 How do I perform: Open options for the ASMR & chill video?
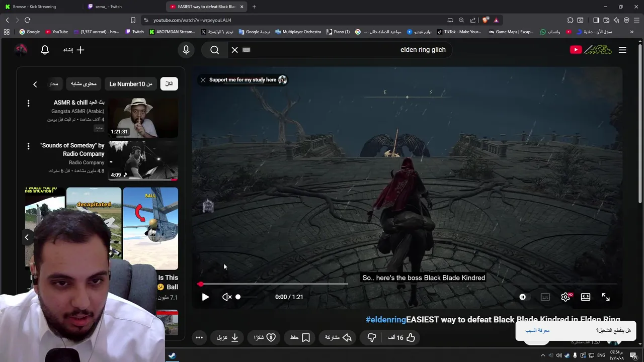[28, 103]
